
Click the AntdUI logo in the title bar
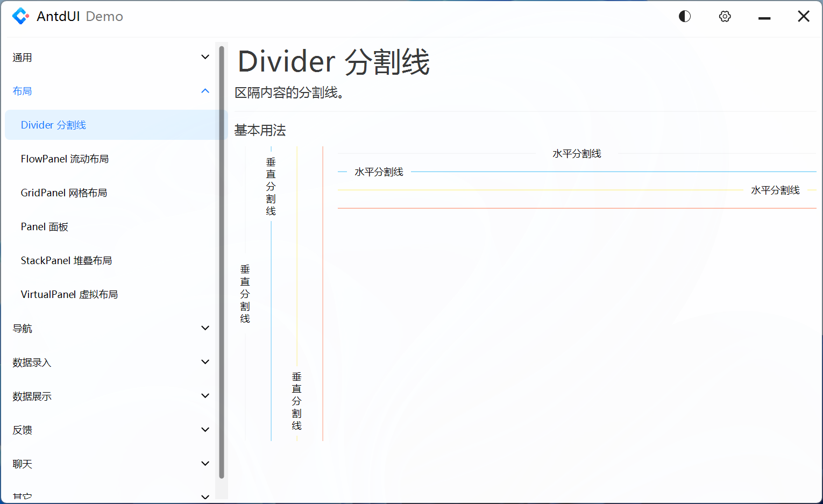pyautogui.click(x=21, y=16)
